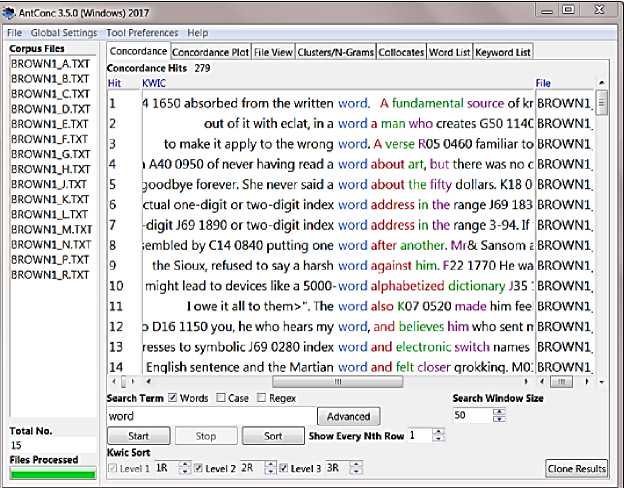Click the AntConc icon in title bar
The image size is (626, 488).
tap(8, 13)
